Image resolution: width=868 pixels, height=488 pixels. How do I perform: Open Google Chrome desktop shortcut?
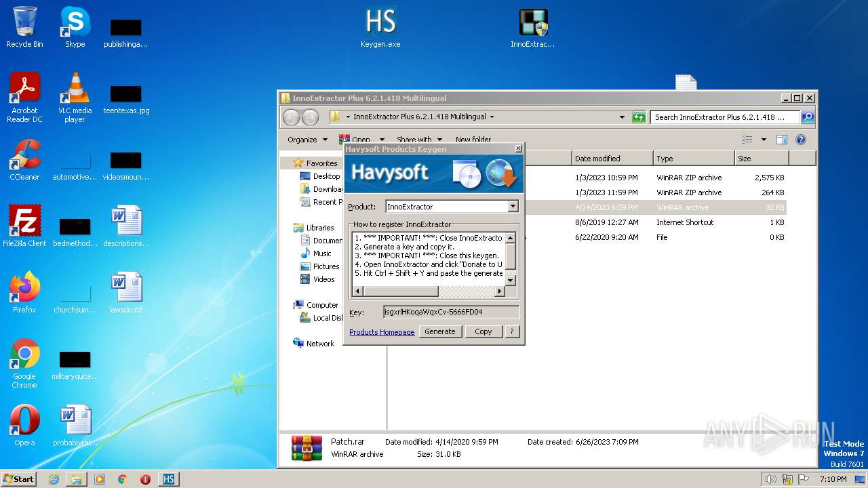(24, 363)
